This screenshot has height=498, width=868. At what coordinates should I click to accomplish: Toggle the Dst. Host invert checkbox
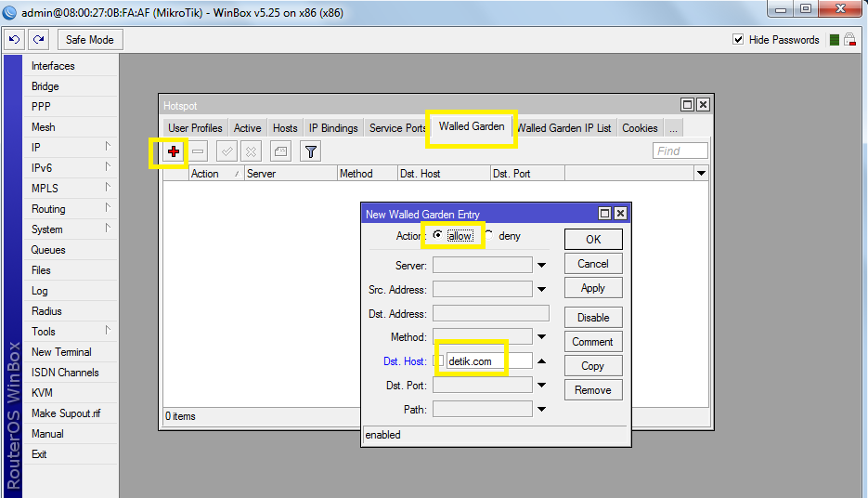tap(439, 360)
